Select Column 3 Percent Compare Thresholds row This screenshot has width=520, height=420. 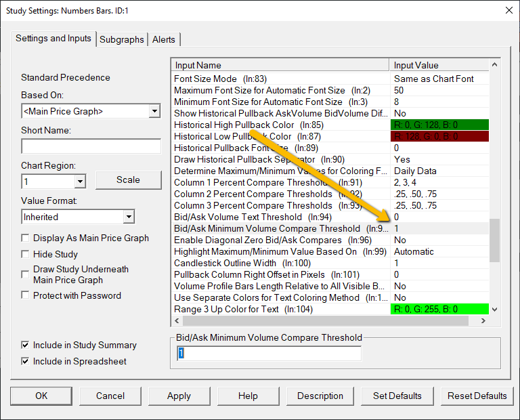tap(330, 206)
